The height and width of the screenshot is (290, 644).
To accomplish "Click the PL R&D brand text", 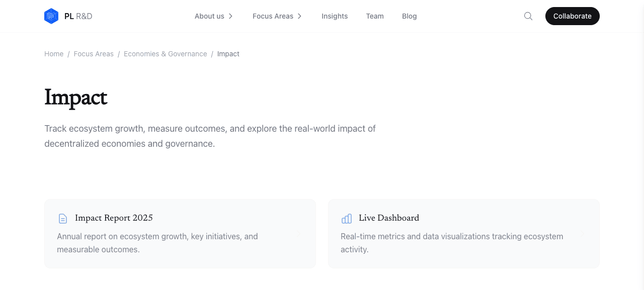I will [78, 16].
